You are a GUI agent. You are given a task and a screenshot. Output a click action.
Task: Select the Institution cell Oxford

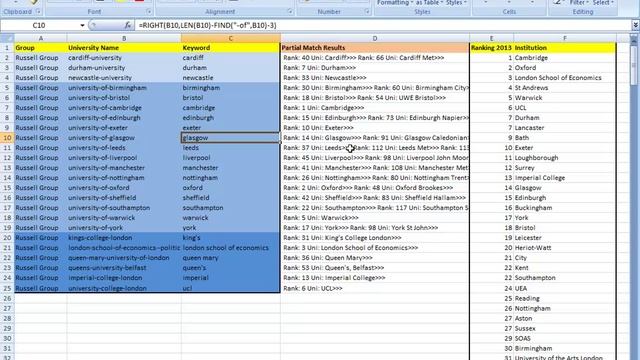(x=565, y=68)
